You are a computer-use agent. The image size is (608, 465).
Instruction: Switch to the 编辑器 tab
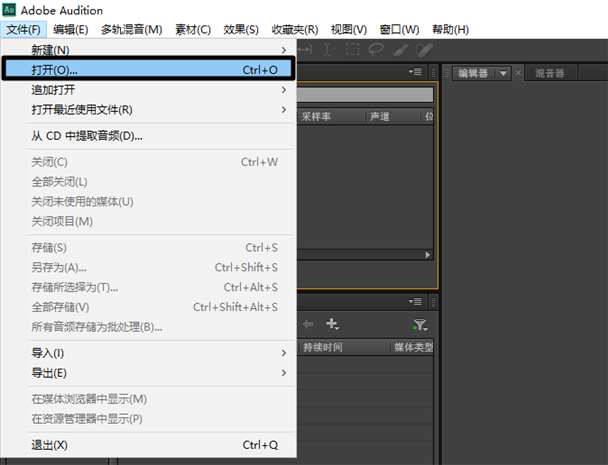pos(473,73)
